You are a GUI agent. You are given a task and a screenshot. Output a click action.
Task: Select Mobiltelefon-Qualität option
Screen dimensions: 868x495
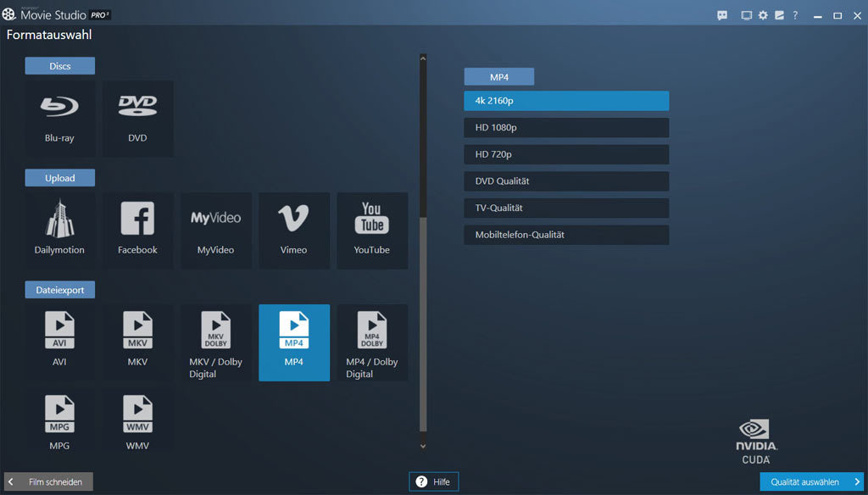pos(566,235)
